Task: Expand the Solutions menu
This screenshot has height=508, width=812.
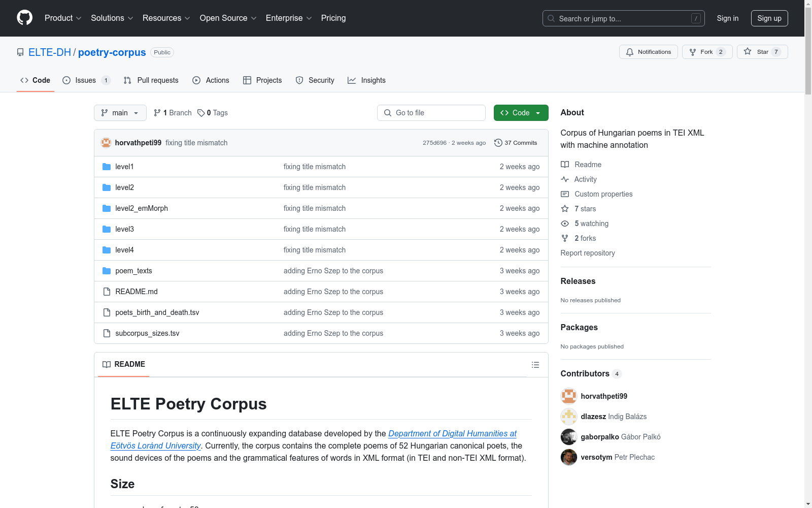Action: [x=112, y=18]
